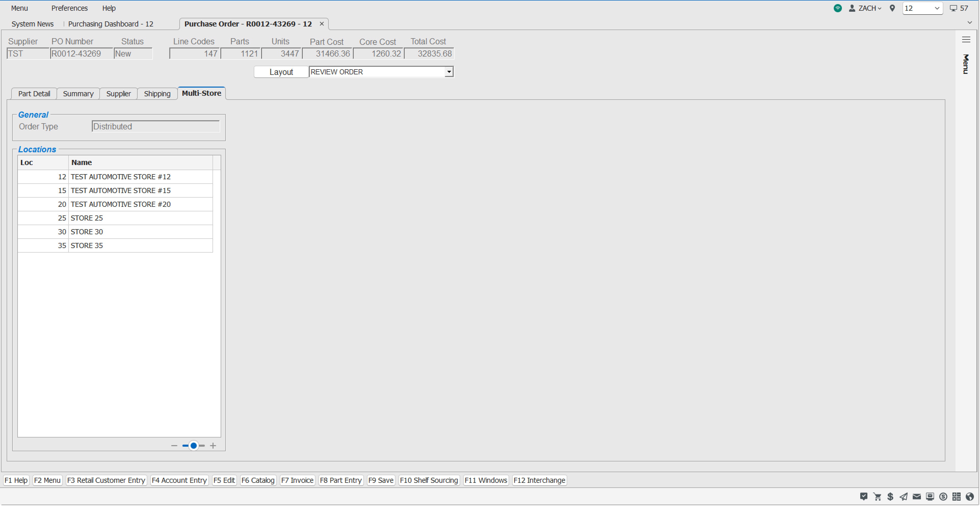Click the paper plane send icon

pos(904,497)
